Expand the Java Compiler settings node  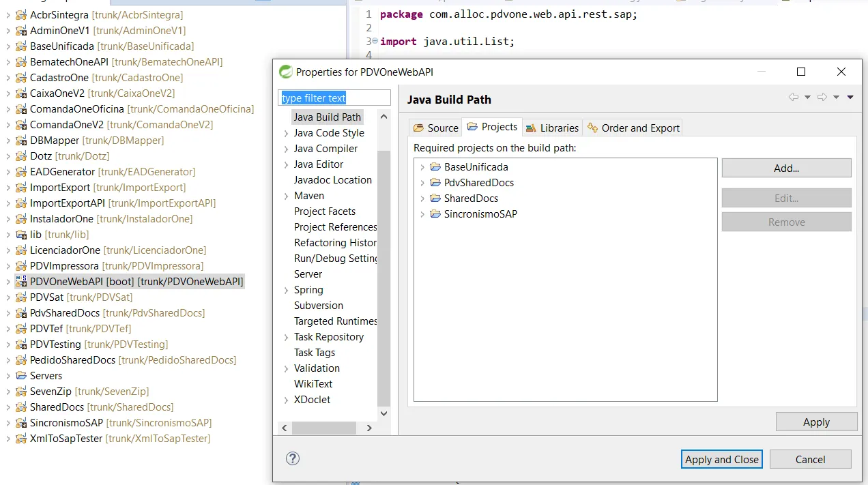pos(286,149)
